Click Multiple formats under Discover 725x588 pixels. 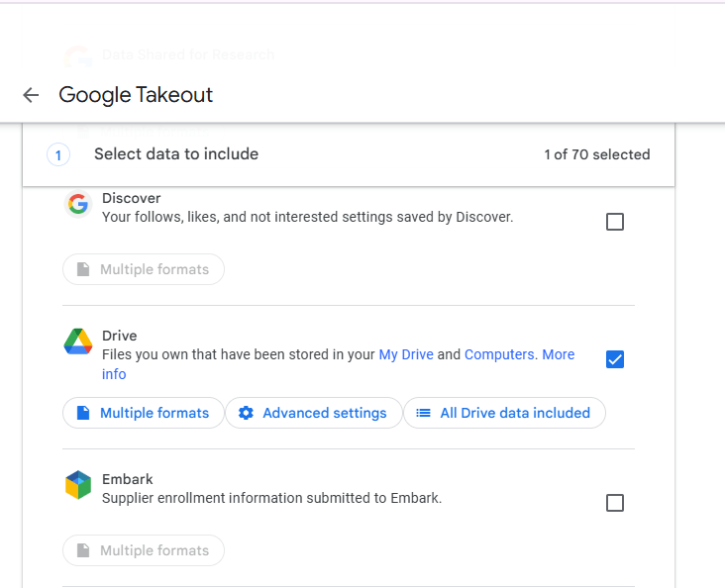(144, 269)
